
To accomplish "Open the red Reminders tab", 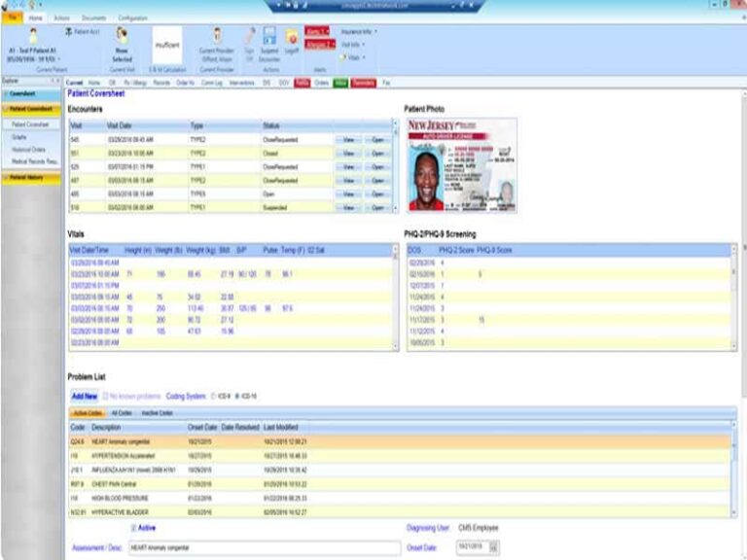I will [x=364, y=83].
